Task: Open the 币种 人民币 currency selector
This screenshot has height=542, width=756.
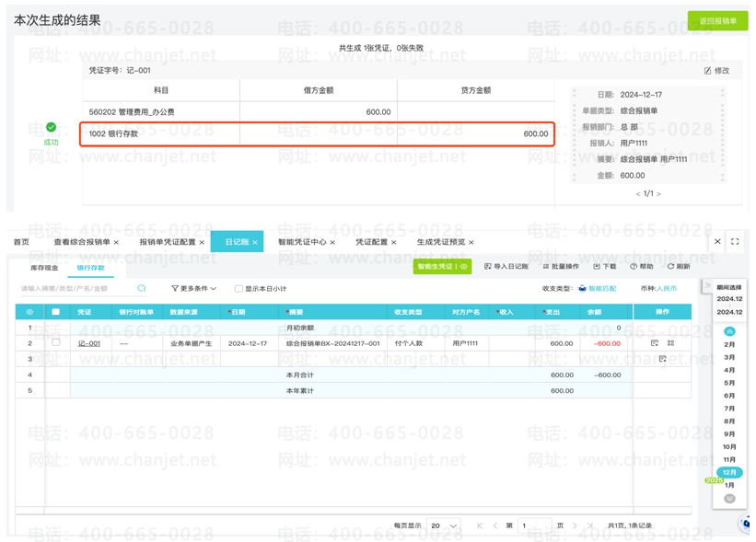Action: [666, 289]
